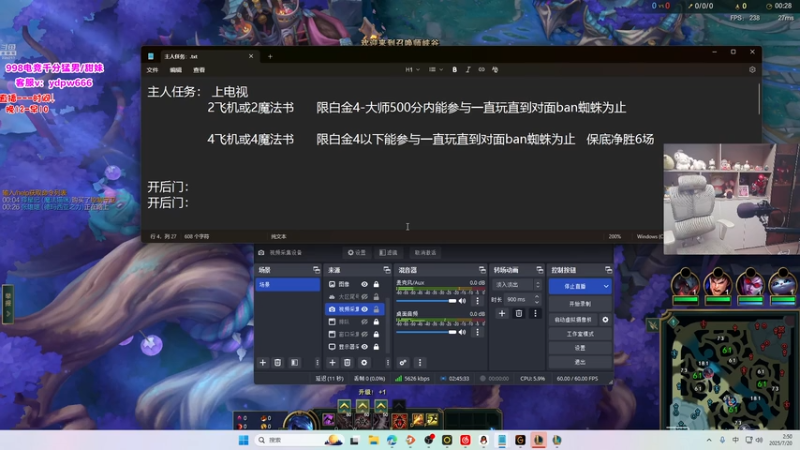800x450 pixels.
Task: Open the stop streaming dropdown arrow
Action: click(606, 287)
